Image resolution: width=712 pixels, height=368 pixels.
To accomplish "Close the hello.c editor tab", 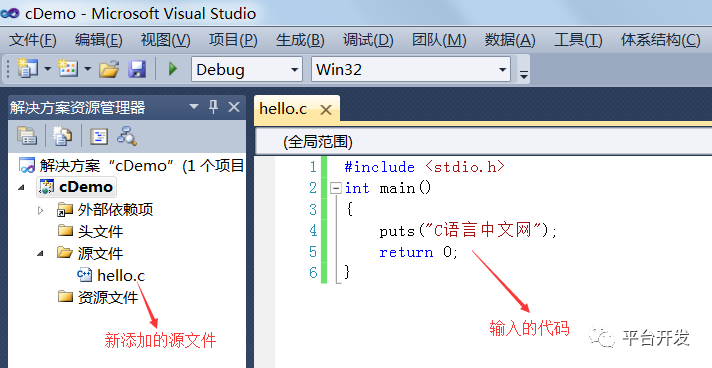I will [326, 109].
